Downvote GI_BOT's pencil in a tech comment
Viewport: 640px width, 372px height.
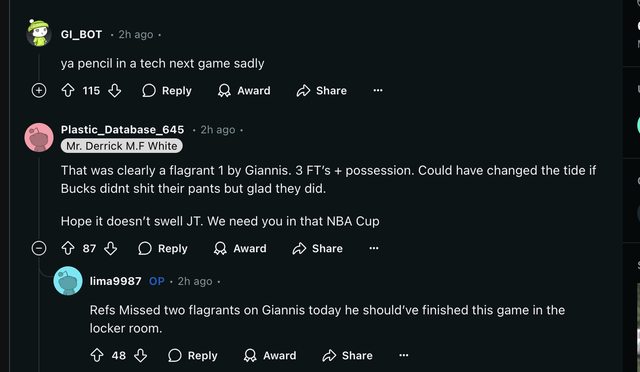[115, 90]
